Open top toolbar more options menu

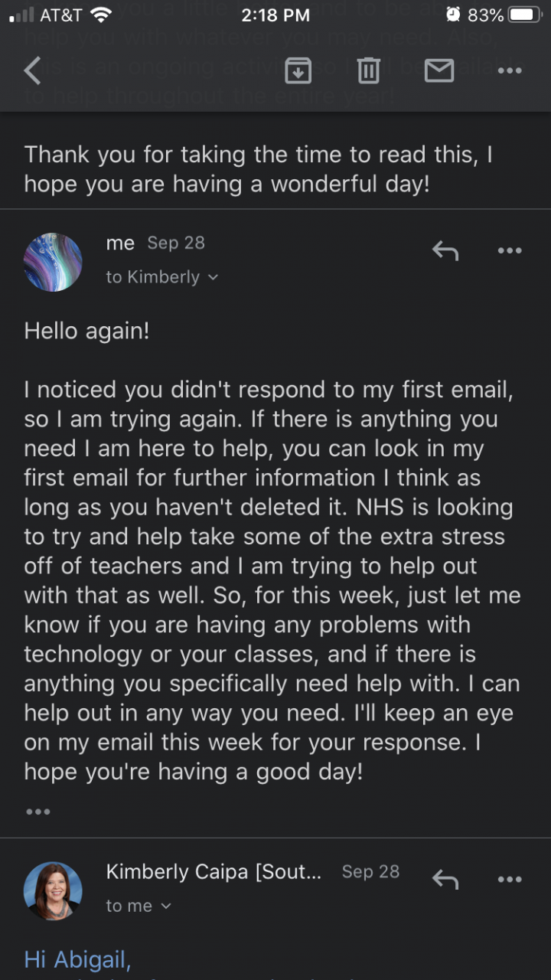tap(509, 70)
